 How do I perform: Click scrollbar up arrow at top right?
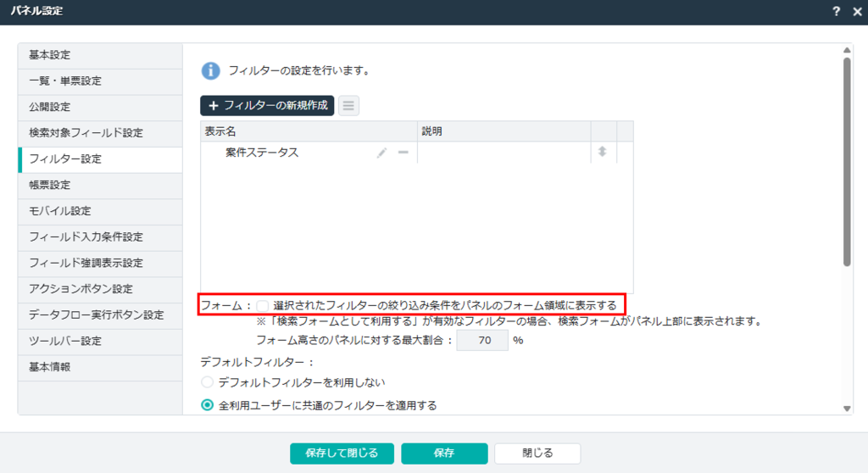(848, 51)
